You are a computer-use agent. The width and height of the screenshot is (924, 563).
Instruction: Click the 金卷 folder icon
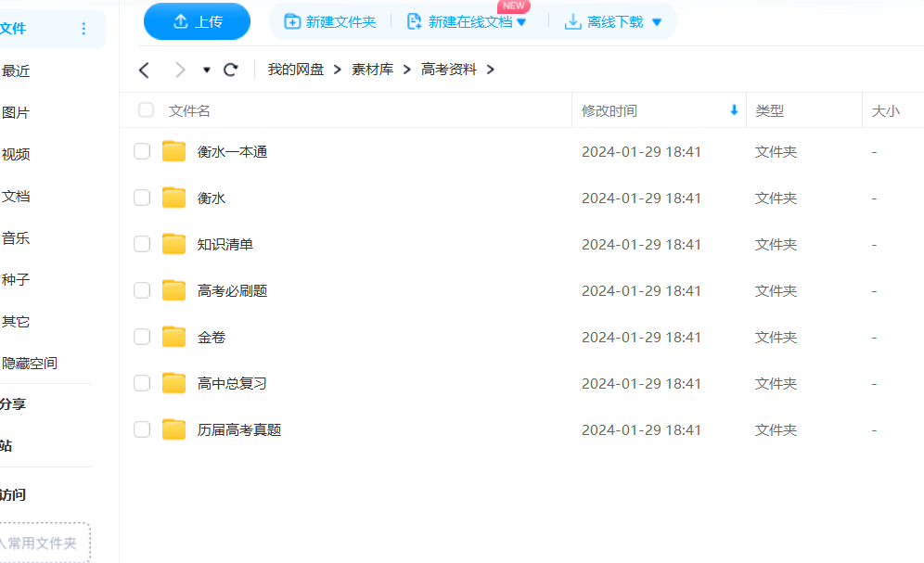[x=173, y=338]
